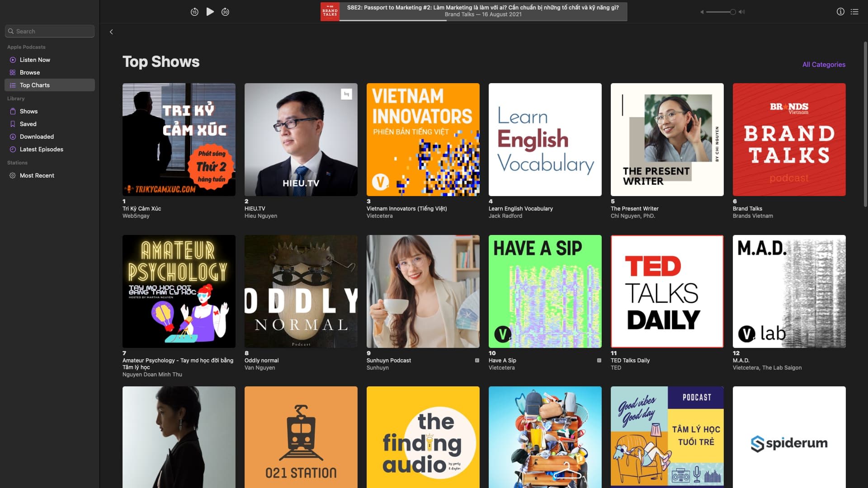This screenshot has width=868, height=488.
Task: Click the play button
Action: (210, 12)
